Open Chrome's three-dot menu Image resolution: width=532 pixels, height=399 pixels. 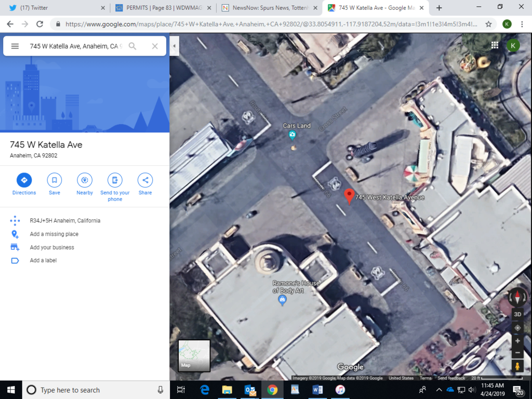522,24
